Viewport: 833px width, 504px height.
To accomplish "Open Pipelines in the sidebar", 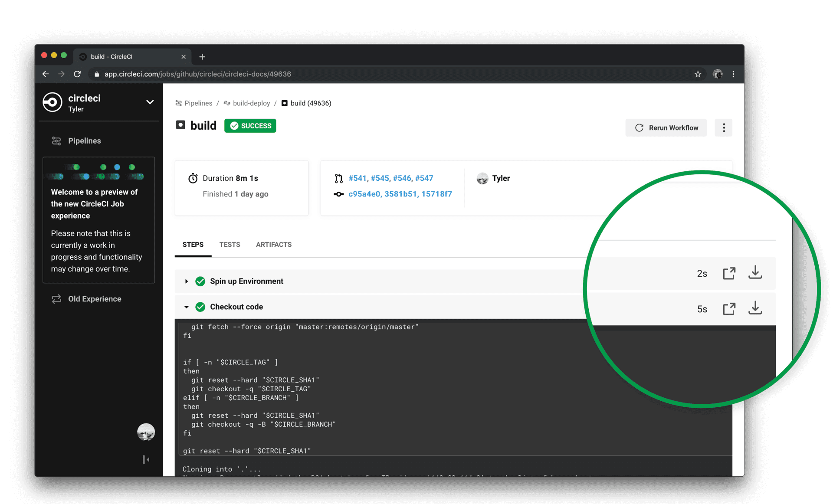I will [x=85, y=141].
